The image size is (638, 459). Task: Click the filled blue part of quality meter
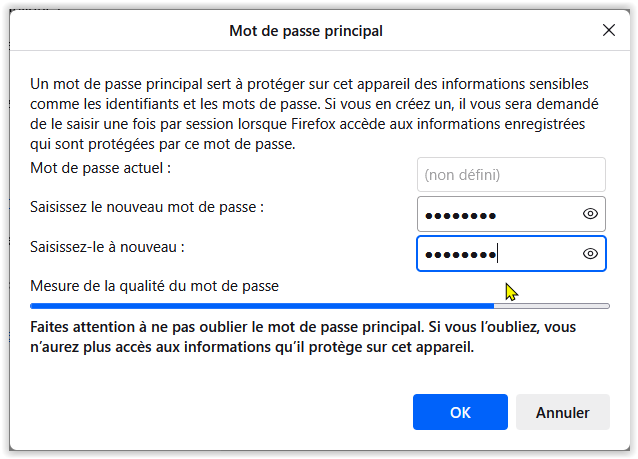point(262,306)
